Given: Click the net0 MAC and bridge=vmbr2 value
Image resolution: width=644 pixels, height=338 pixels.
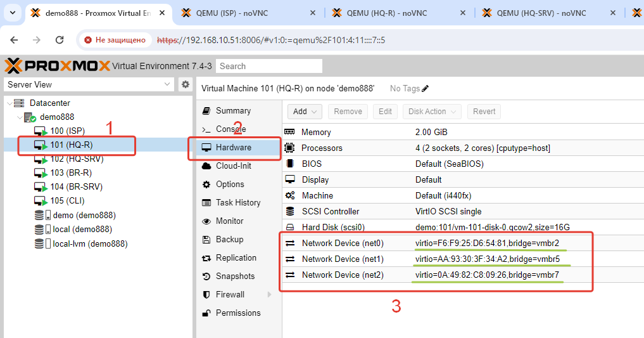Looking at the screenshot, I should tap(487, 243).
